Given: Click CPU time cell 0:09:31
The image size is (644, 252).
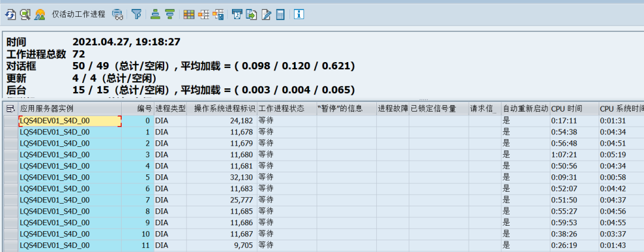Looking at the screenshot, I should click(574, 177).
